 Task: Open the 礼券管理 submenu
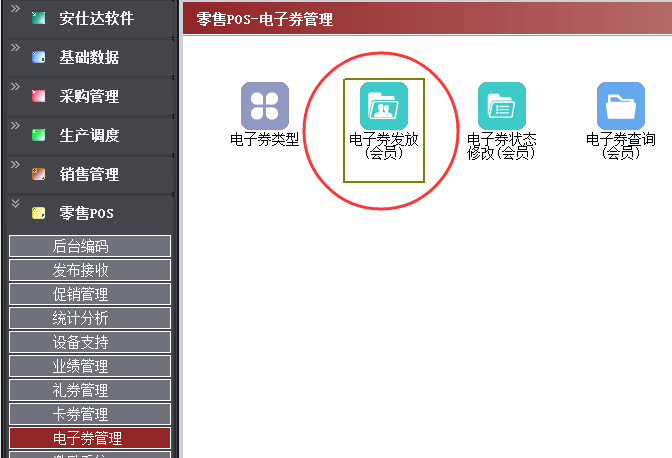pyautogui.click(x=90, y=390)
